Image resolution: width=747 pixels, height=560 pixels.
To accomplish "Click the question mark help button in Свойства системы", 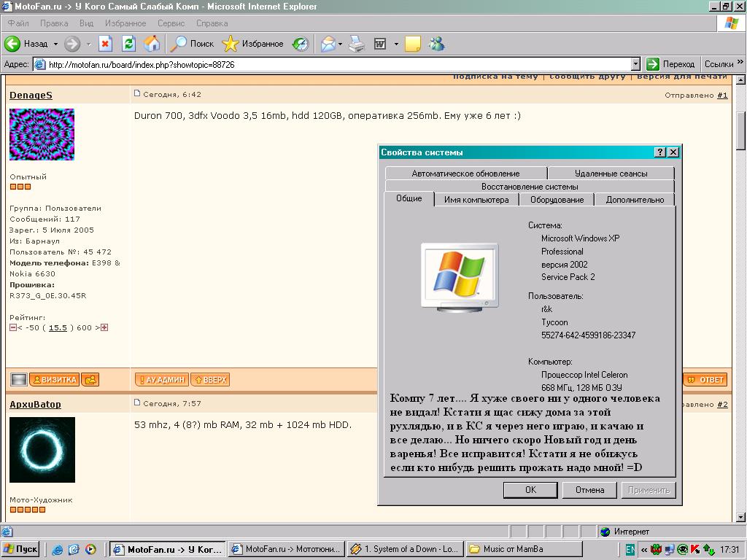I will click(x=659, y=152).
